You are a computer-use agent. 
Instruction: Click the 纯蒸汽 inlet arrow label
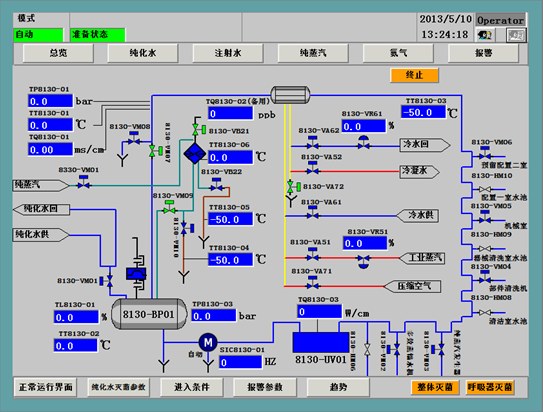[41, 185]
